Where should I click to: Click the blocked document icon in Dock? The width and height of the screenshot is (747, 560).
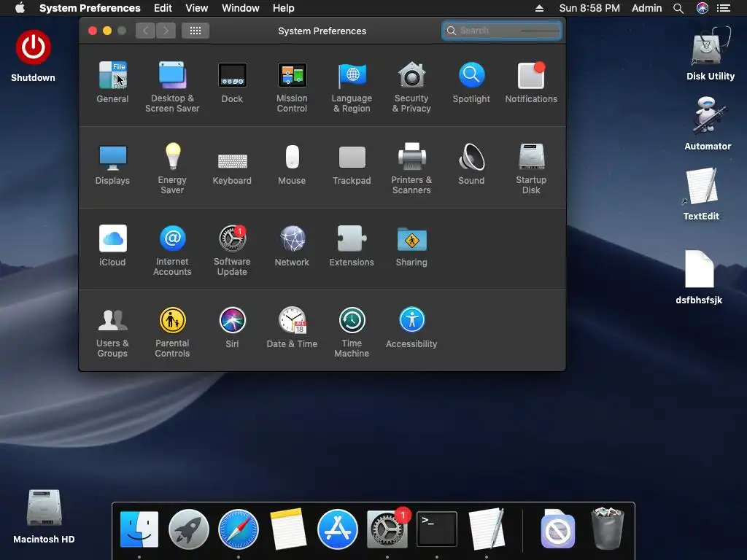tap(558, 529)
